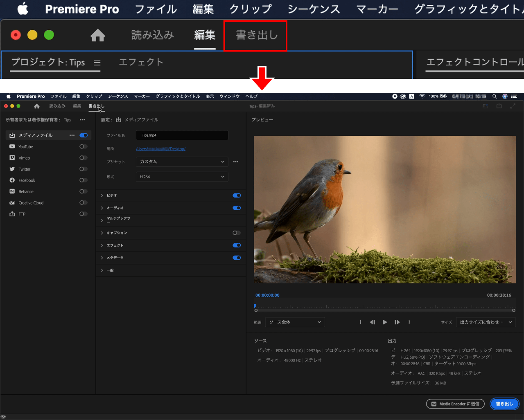Viewport: 524px width, 420px height.
Task: Open the workspaces icon beside quick export
Action: point(485,106)
